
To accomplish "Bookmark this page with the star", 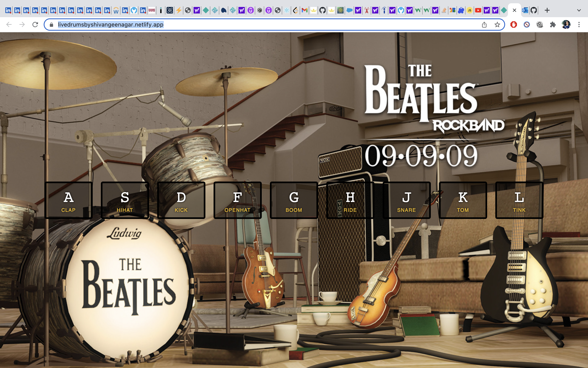I will tap(497, 25).
